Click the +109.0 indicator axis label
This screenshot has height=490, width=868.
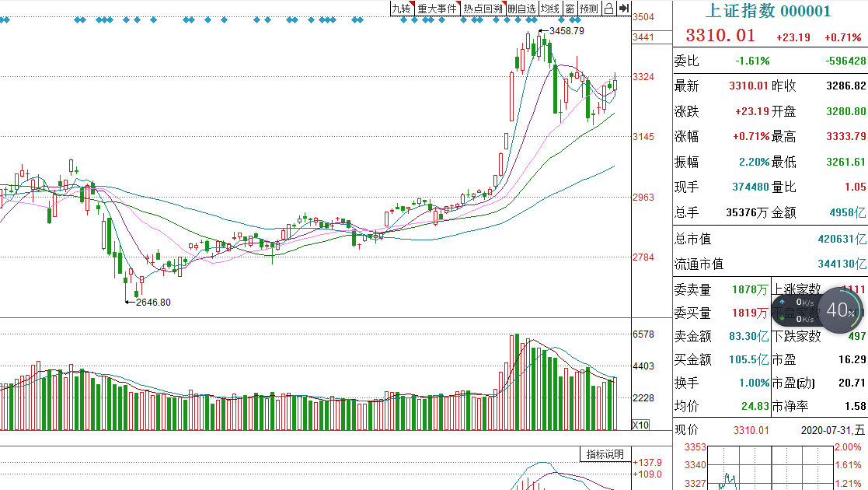coord(647,474)
